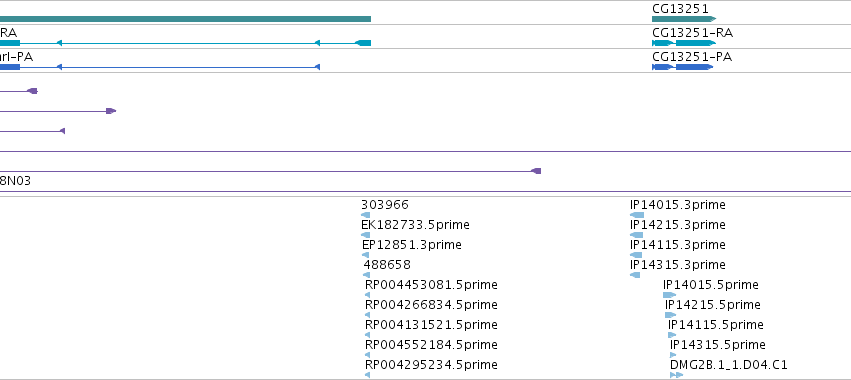Click the IP14215.3prime label
The width and height of the screenshot is (851, 380).
pos(678,225)
